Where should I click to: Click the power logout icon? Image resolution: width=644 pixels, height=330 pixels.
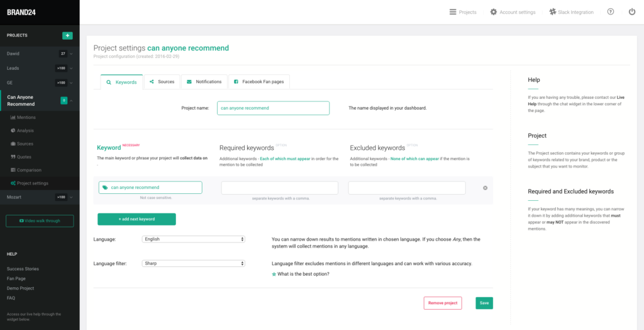pyautogui.click(x=631, y=12)
